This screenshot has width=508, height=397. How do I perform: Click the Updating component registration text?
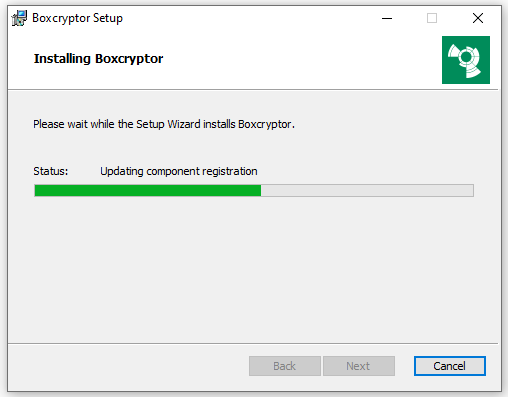tap(179, 171)
